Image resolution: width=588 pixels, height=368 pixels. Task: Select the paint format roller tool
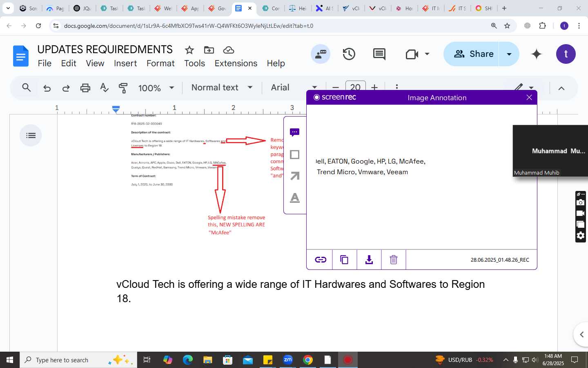click(123, 88)
